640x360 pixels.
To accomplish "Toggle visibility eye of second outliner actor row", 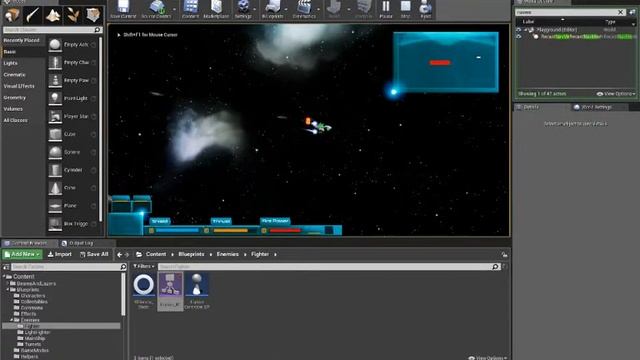I will pyautogui.click(x=519, y=37).
